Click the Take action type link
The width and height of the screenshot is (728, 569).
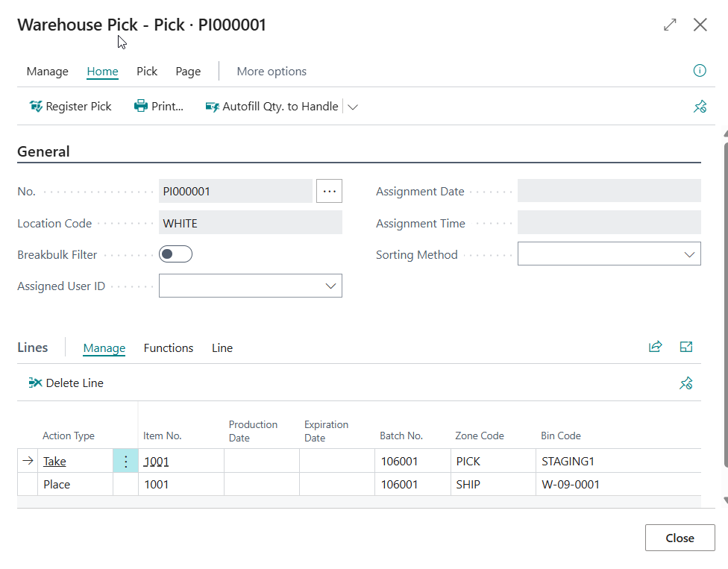(54, 462)
